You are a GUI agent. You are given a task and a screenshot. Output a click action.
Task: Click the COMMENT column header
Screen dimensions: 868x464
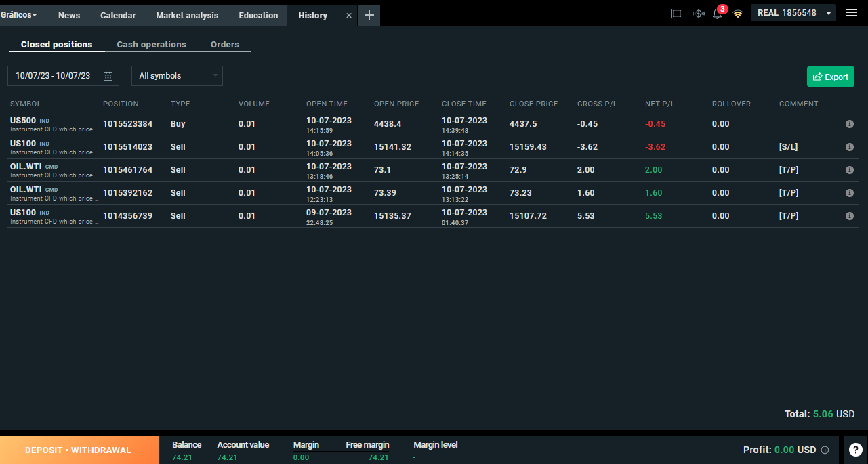click(799, 104)
